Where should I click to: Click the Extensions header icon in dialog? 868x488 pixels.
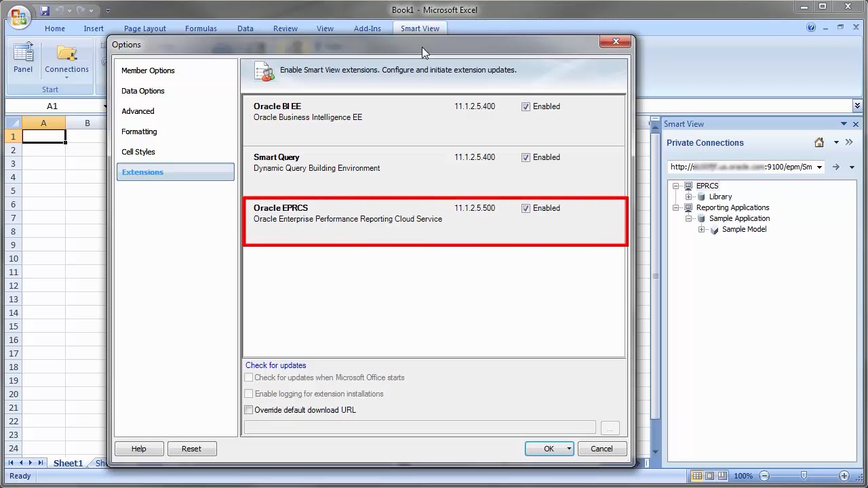(x=264, y=71)
